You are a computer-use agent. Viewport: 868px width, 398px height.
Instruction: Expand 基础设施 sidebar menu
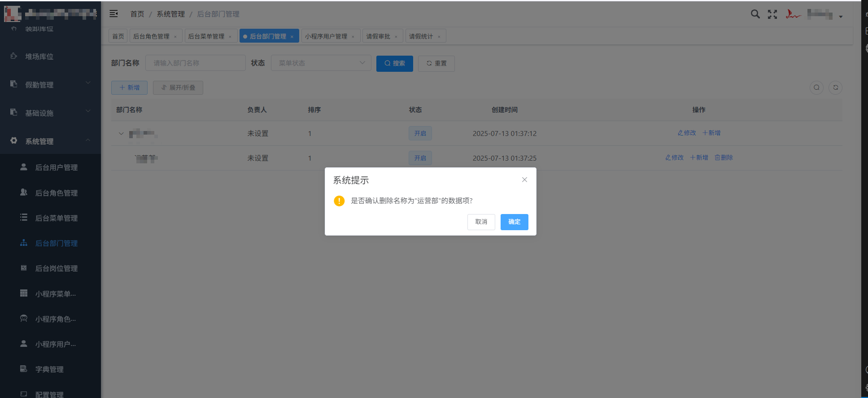click(50, 113)
